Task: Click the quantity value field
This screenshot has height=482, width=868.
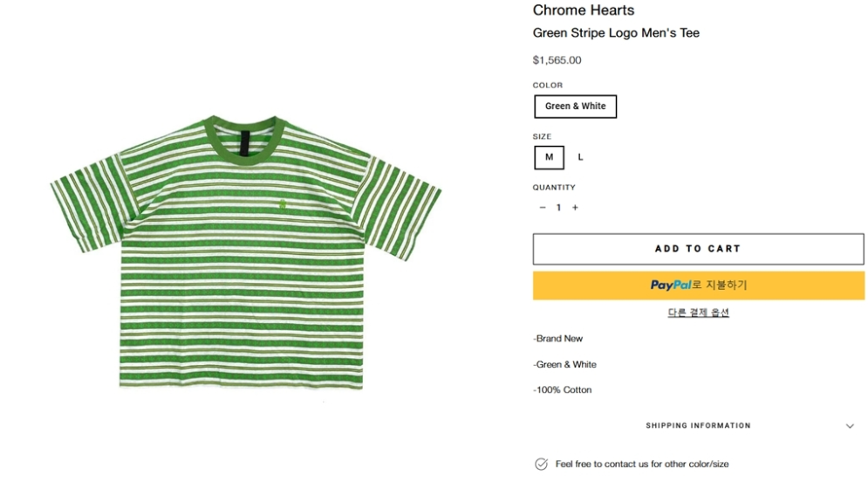Action: click(558, 208)
